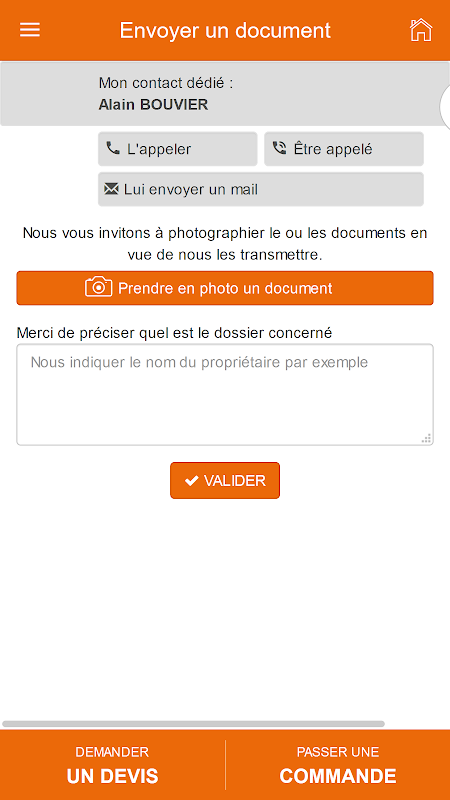Viewport: 450px width, 800px height.
Task: Tap the phone handset icon beside L'appeler
Action: point(112,148)
